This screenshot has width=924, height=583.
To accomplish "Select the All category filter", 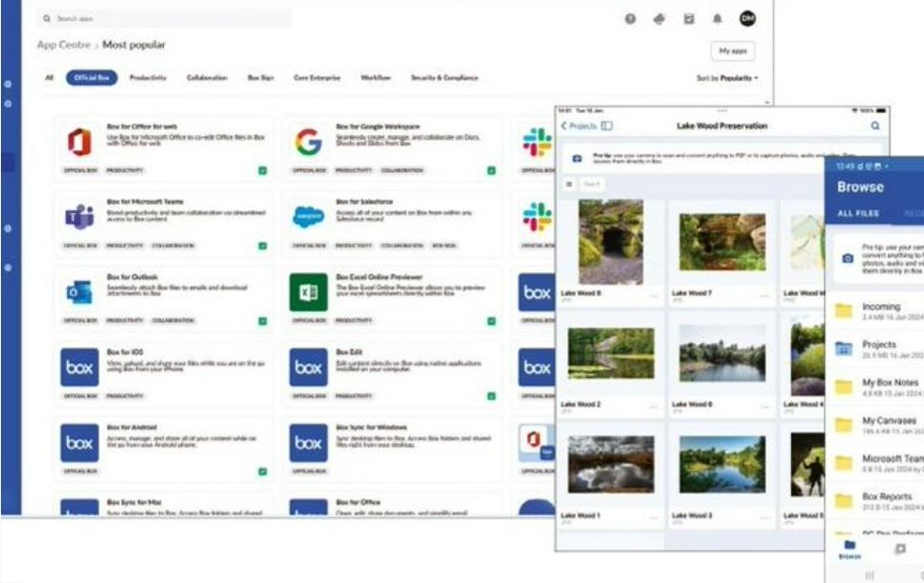I will (50, 78).
